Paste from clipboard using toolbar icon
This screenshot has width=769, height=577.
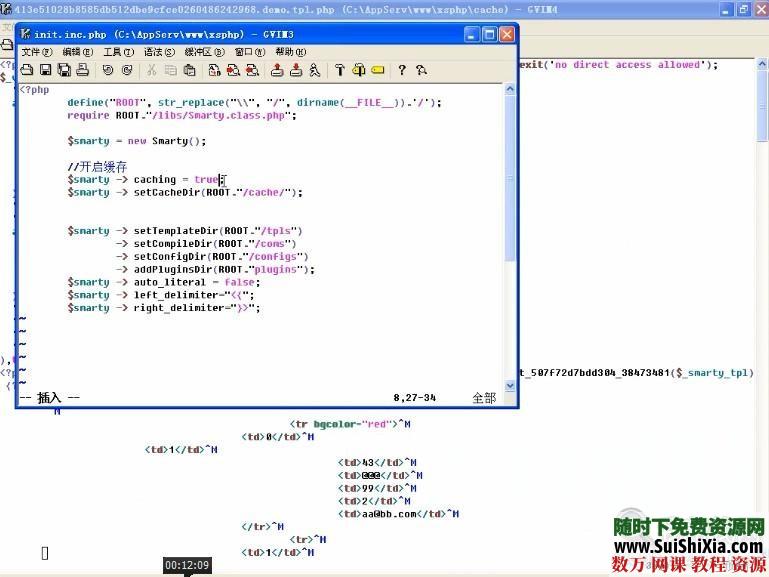coord(189,70)
